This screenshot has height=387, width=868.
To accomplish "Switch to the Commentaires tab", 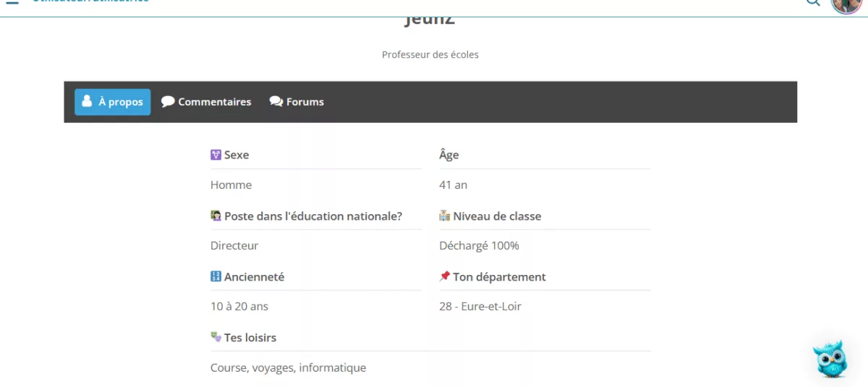I will tap(206, 102).
